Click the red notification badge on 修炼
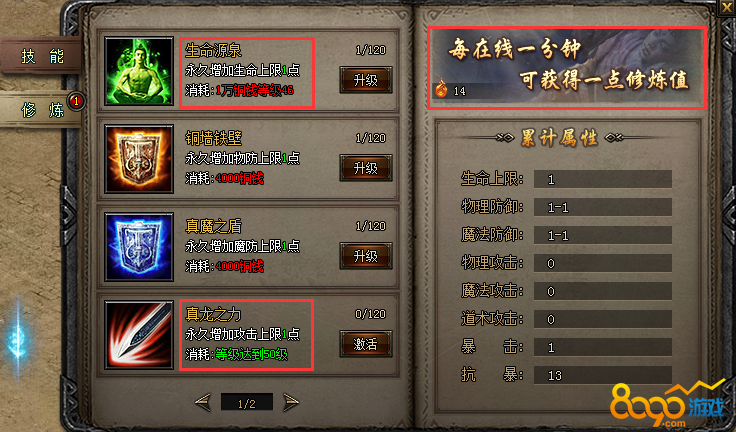 point(76,100)
